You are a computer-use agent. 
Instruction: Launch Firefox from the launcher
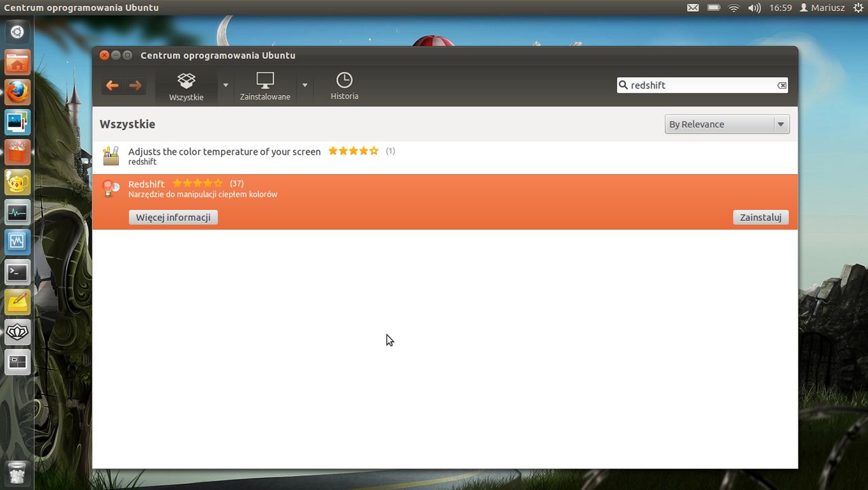click(x=18, y=92)
